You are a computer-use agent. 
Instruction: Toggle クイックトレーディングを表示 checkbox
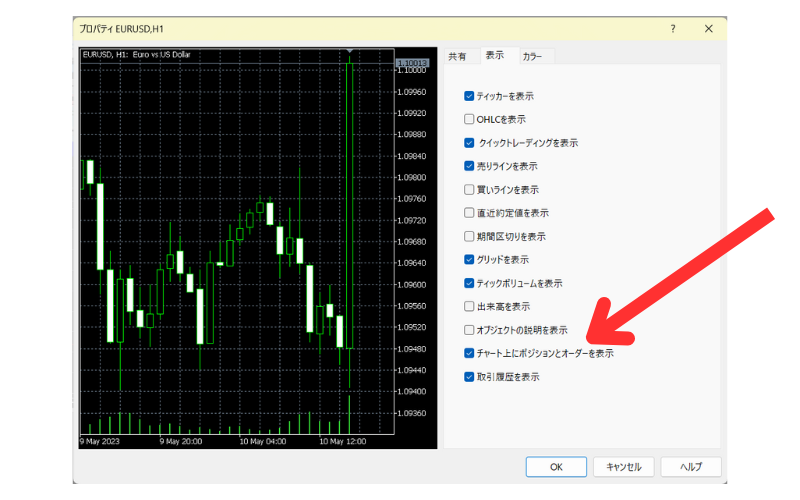coord(469,143)
